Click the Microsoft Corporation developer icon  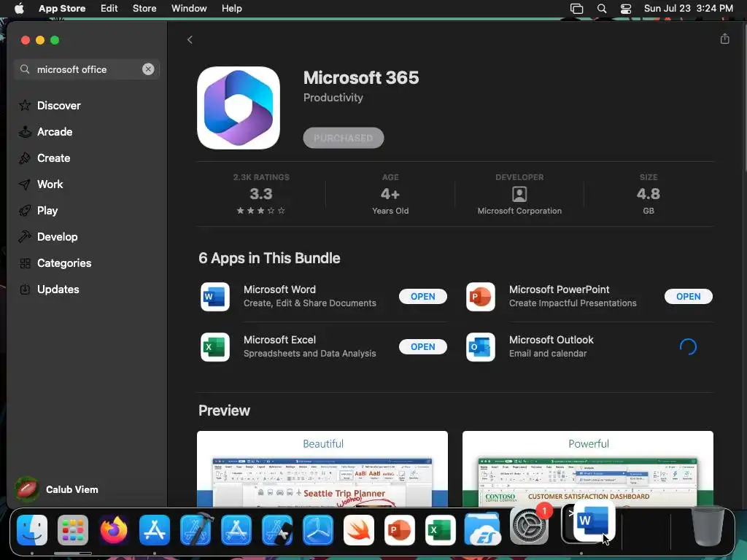point(519,194)
